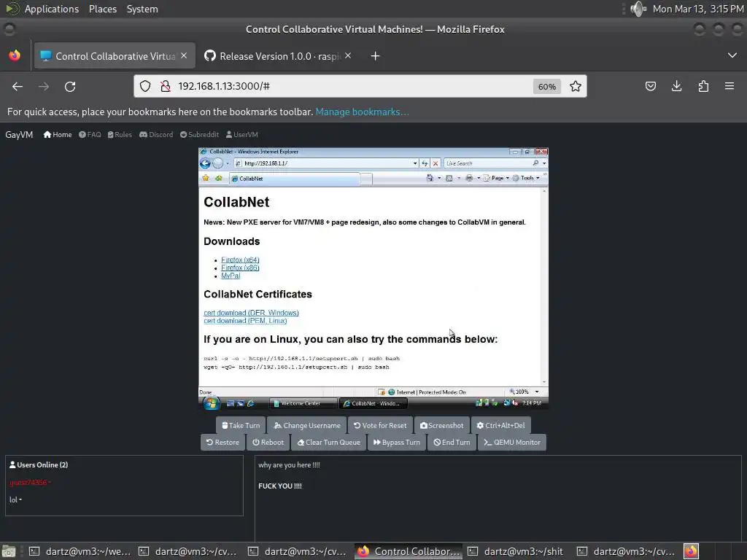The width and height of the screenshot is (747, 560).
Task: Open the Firefox (x64) download link
Action: click(x=240, y=260)
